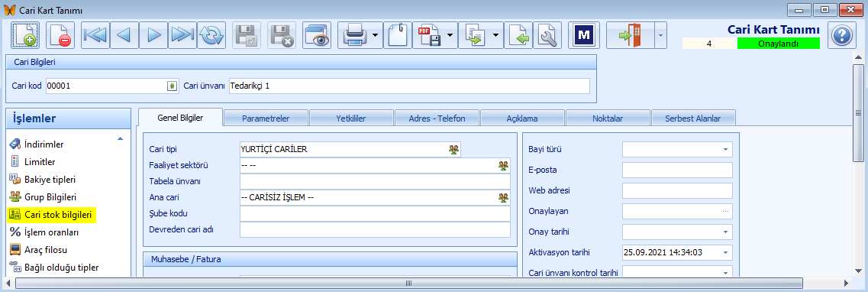Viewport: 868px width, 292px height.
Task: Open the document wrench settings icon
Action: [x=547, y=35]
